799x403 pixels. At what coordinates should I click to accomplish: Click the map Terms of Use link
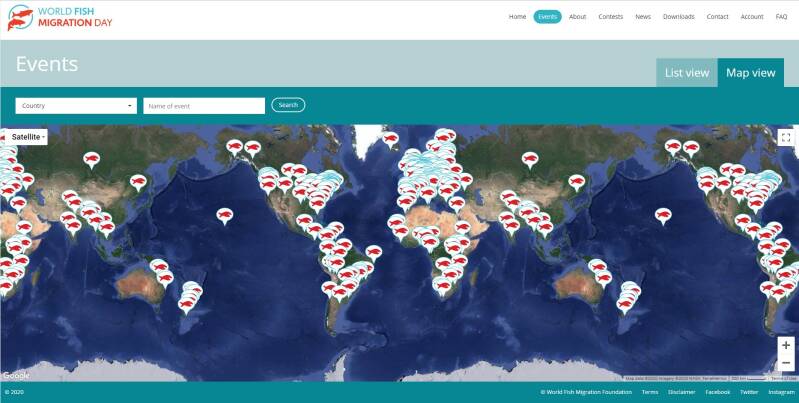[784, 379]
